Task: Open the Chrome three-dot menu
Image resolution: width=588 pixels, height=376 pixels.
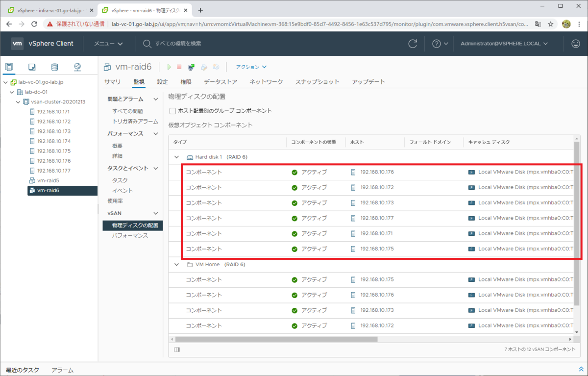Action: point(579,24)
